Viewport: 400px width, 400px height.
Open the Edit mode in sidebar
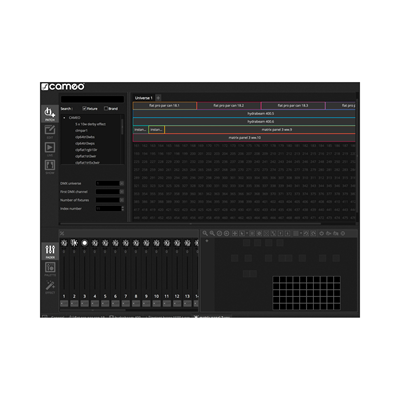click(x=50, y=131)
